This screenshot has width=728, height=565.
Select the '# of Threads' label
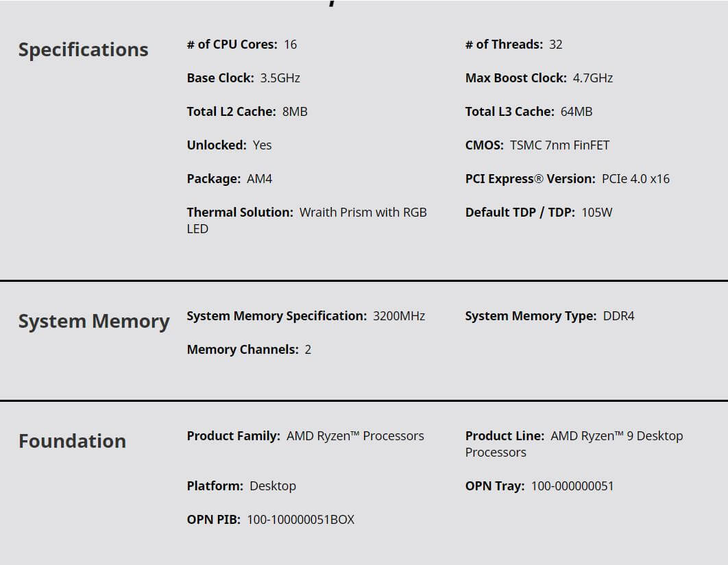tap(504, 45)
